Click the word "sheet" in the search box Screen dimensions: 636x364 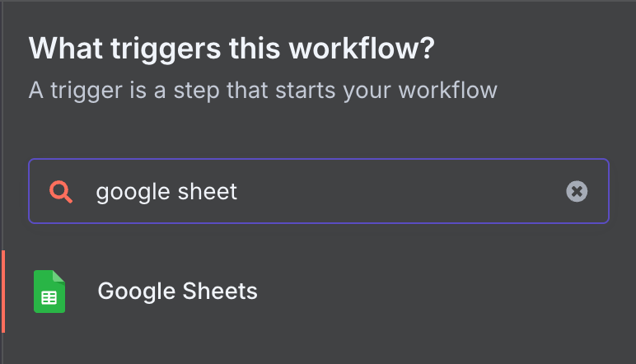(208, 192)
